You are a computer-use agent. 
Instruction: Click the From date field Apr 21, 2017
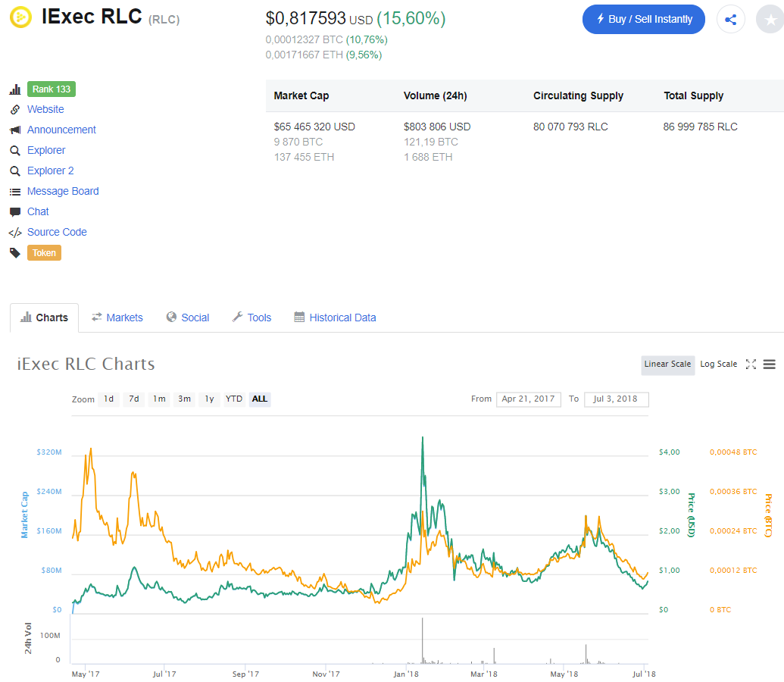[x=529, y=399]
